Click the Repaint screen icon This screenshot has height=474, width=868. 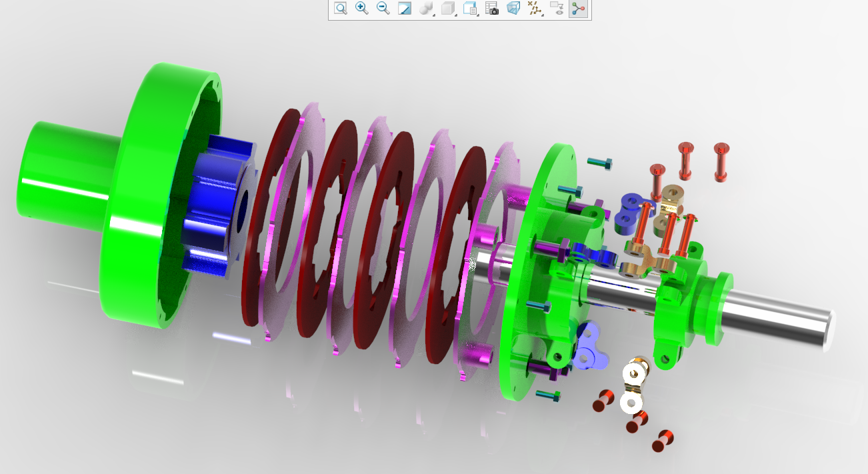click(405, 9)
